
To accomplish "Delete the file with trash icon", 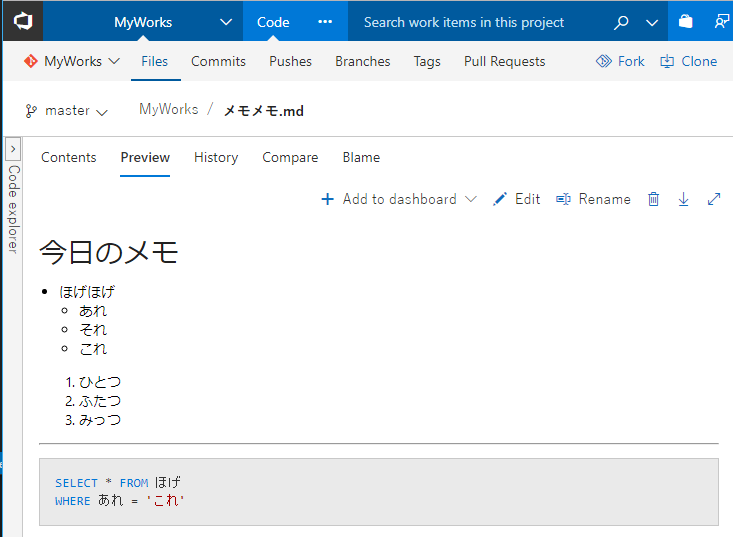I will (653, 199).
